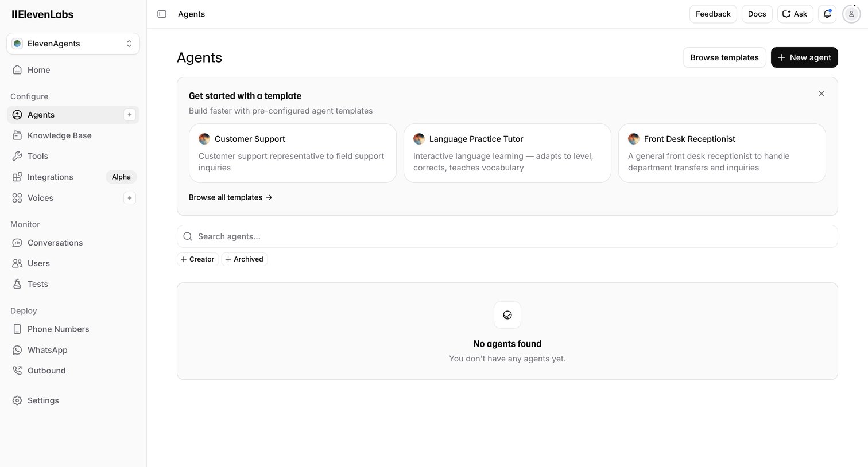Click Browse templates button
Screen dimensions: 868x467
coord(724,57)
